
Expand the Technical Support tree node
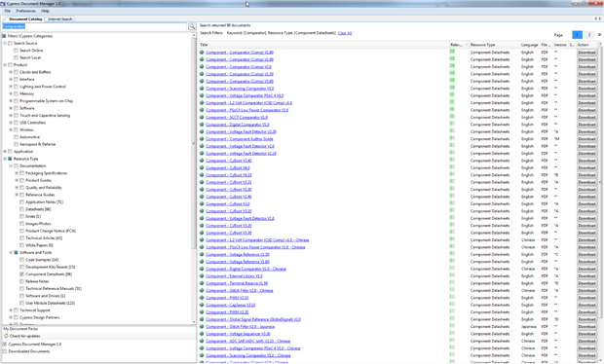click(11, 310)
